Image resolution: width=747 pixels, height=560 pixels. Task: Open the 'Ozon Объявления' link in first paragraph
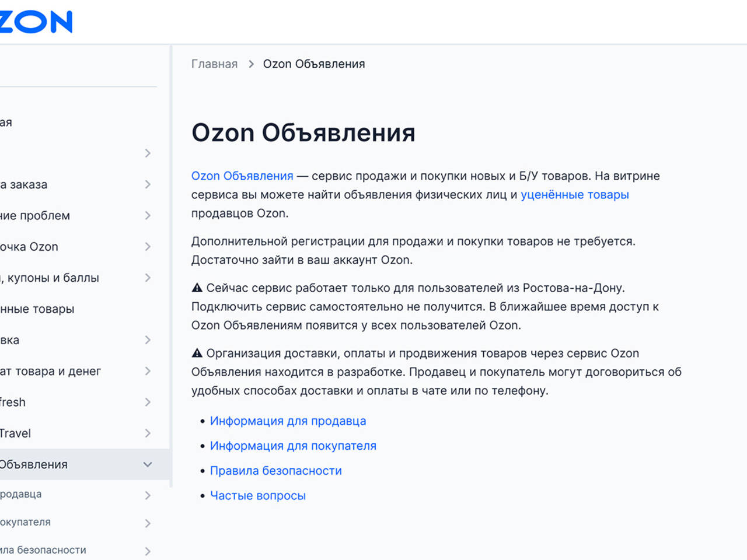pyautogui.click(x=242, y=176)
